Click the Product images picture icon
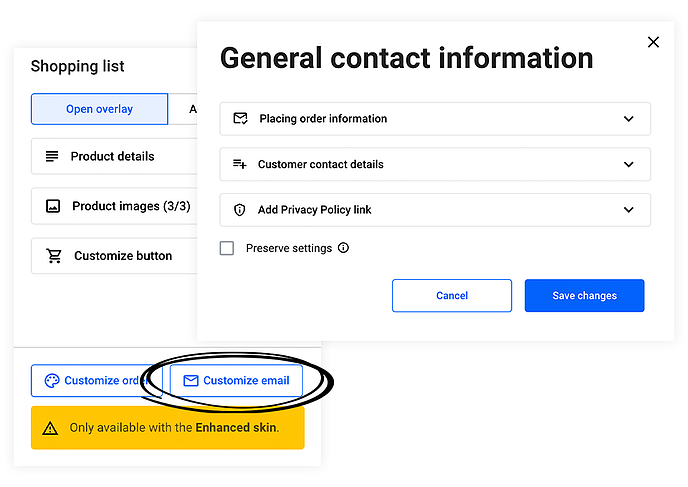Viewport: 688px width, 487px height. [53, 207]
